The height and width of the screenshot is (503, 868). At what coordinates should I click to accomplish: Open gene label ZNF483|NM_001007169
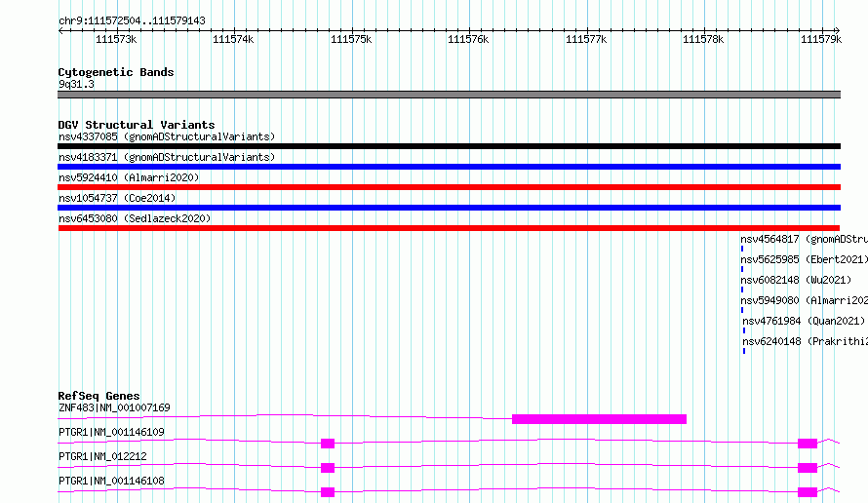(114, 407)
